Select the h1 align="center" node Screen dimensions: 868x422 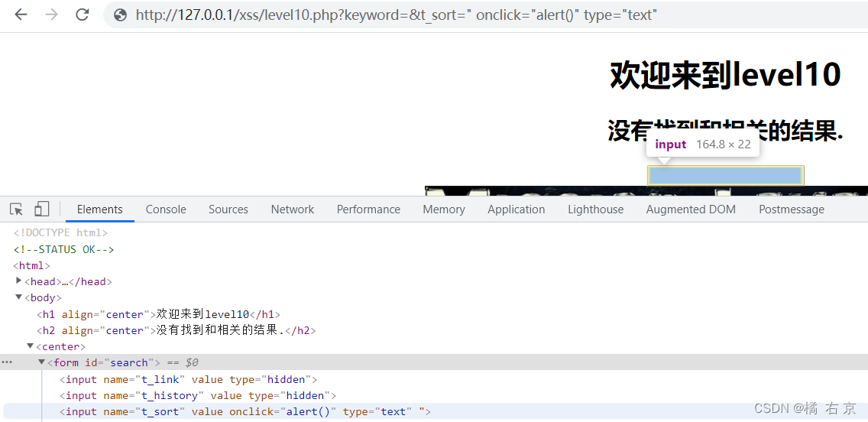click(x=159, y=314)
